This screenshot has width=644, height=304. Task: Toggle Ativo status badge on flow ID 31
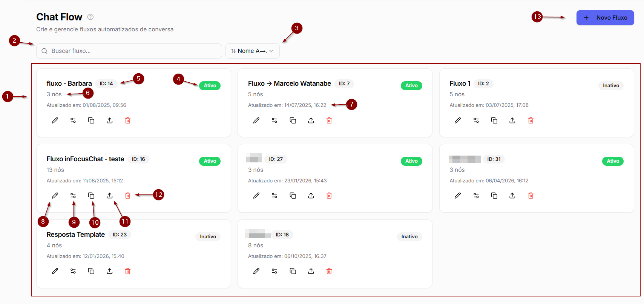tap(613, 161)
